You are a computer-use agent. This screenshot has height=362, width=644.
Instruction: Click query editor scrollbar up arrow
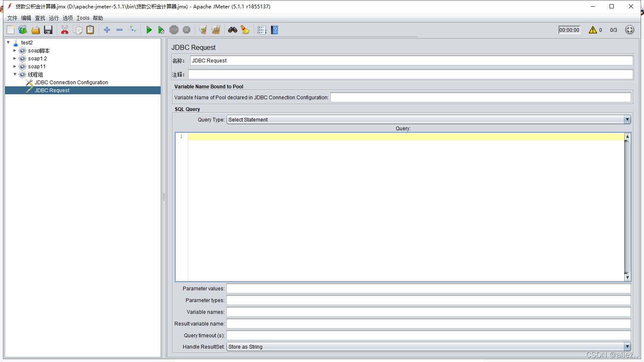(x=627, y=137)
